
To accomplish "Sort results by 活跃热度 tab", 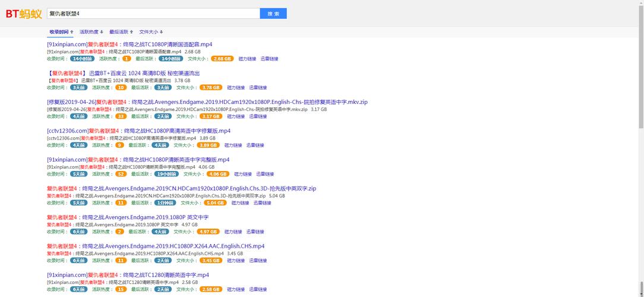I will pyautogui.click(x=91, y=32).
